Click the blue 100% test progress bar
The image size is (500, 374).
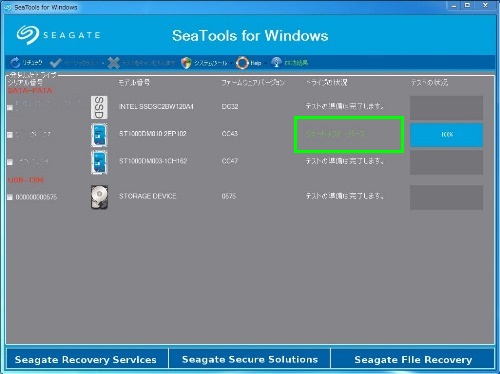[446, 135]
